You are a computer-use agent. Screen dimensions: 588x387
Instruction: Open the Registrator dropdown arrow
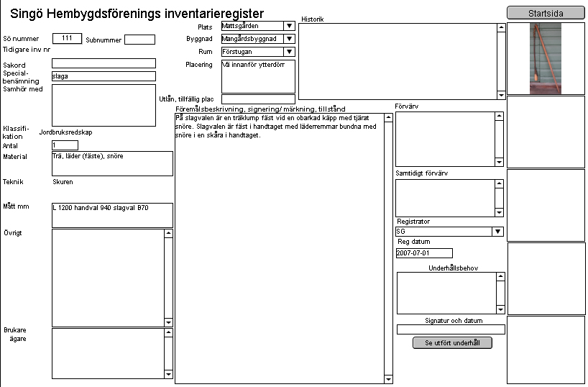[497, 232]
